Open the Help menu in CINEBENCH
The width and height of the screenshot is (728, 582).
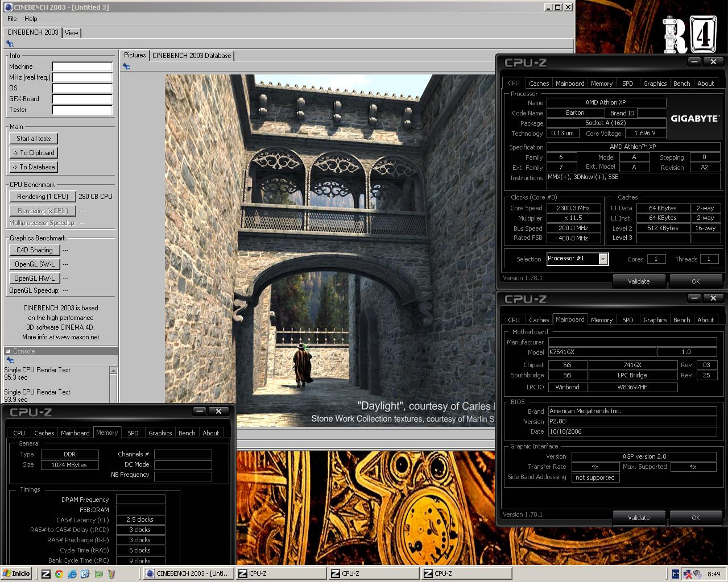click(x=31, y=19)
